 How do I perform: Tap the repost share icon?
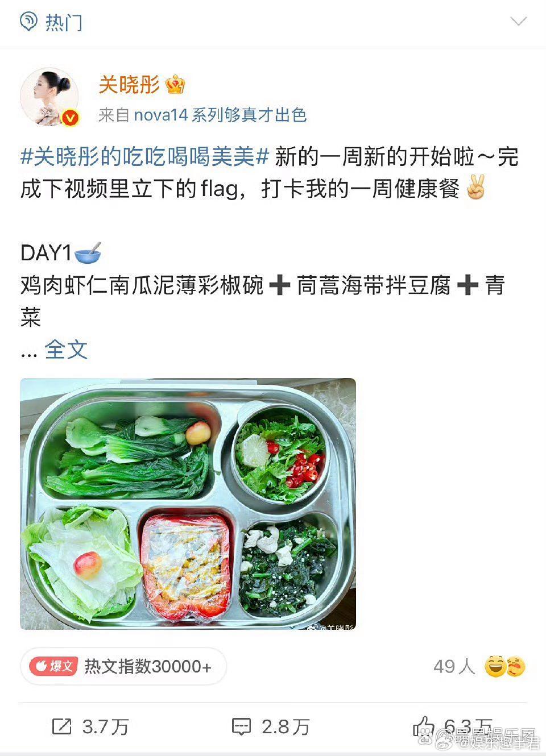point(61,726)
